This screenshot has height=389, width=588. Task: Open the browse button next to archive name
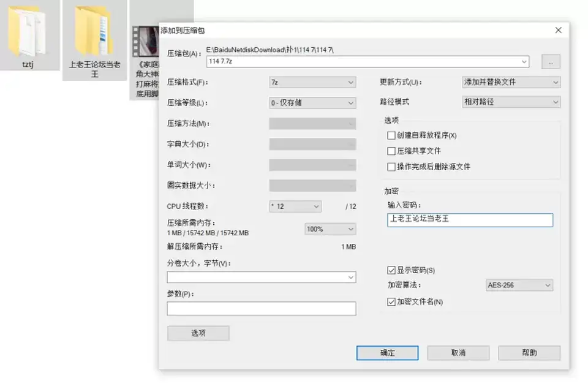551,61
